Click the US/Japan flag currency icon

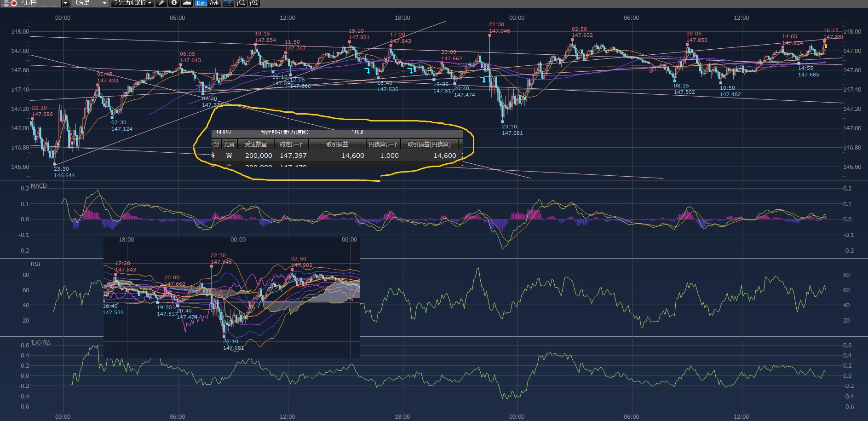9,3
